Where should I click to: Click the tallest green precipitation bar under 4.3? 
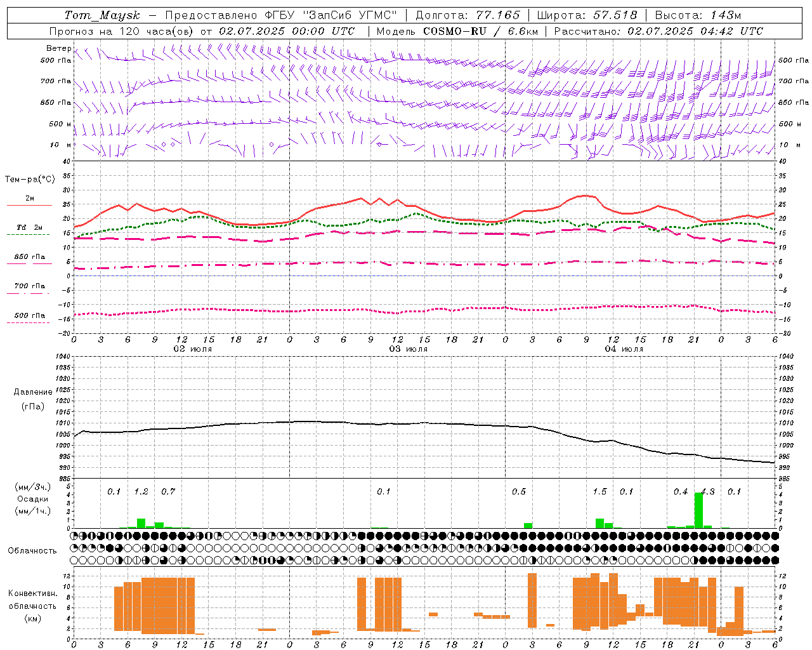[698, 510]
